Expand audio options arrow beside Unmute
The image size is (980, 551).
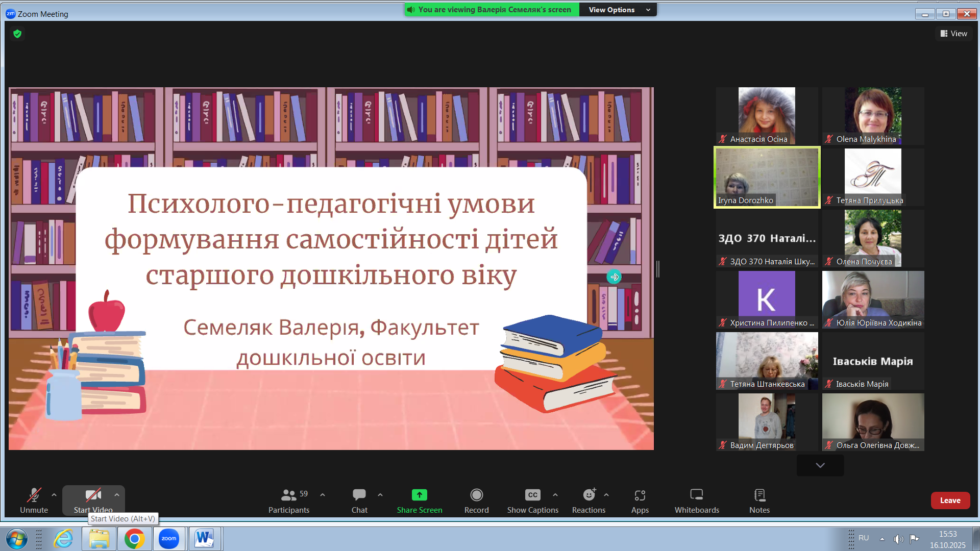click(x=54, y=495)
